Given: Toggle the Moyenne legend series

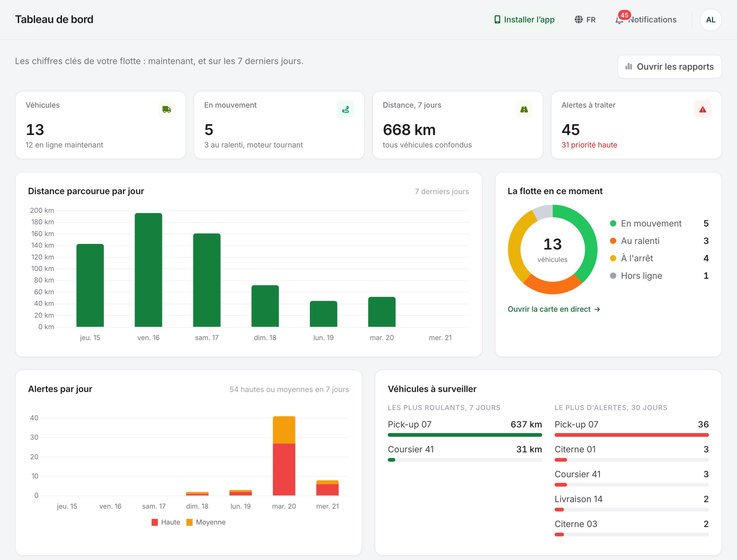Looking at the screenshot, I should click(206, 522).
